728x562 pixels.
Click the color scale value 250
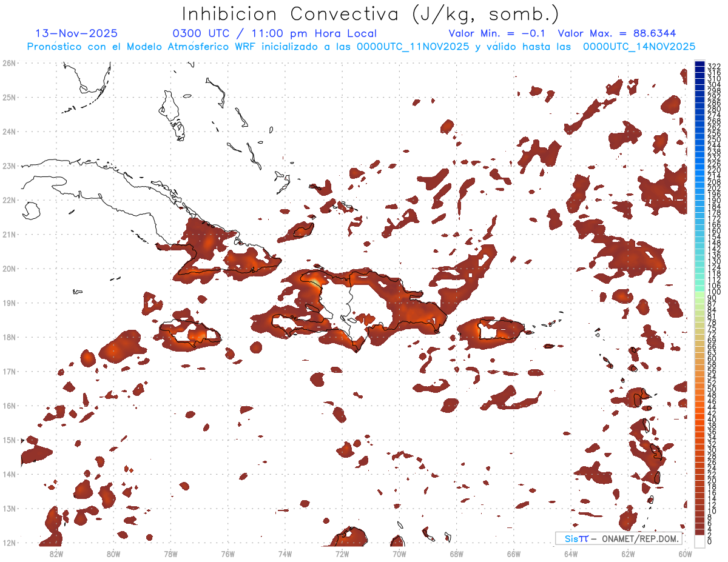[x=714, y=139]
